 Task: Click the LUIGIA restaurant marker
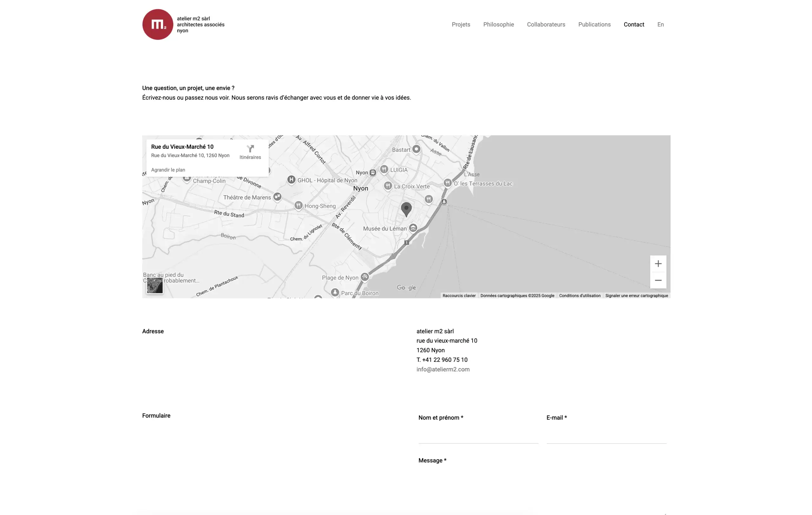click(x=384, y=169)
